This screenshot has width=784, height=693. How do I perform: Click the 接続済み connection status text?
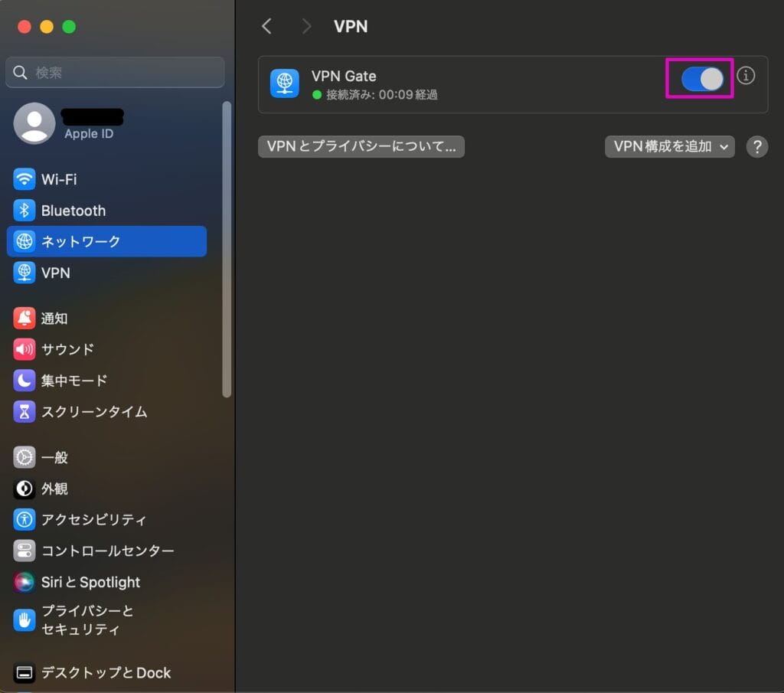click(381, 94)
